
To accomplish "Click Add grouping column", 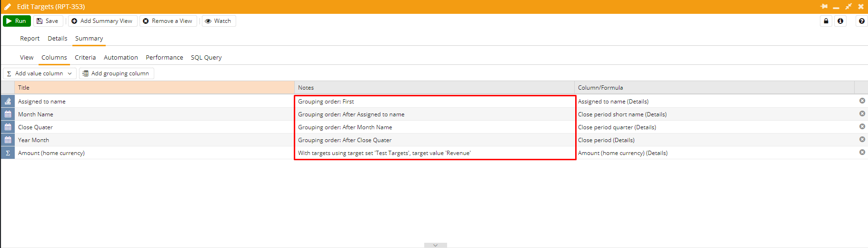I will pos(116,73).
